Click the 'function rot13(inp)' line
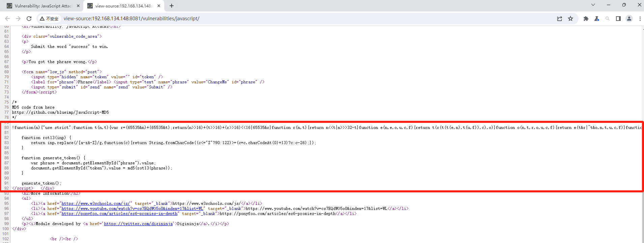The image size is (644, 243). (46, 138)
